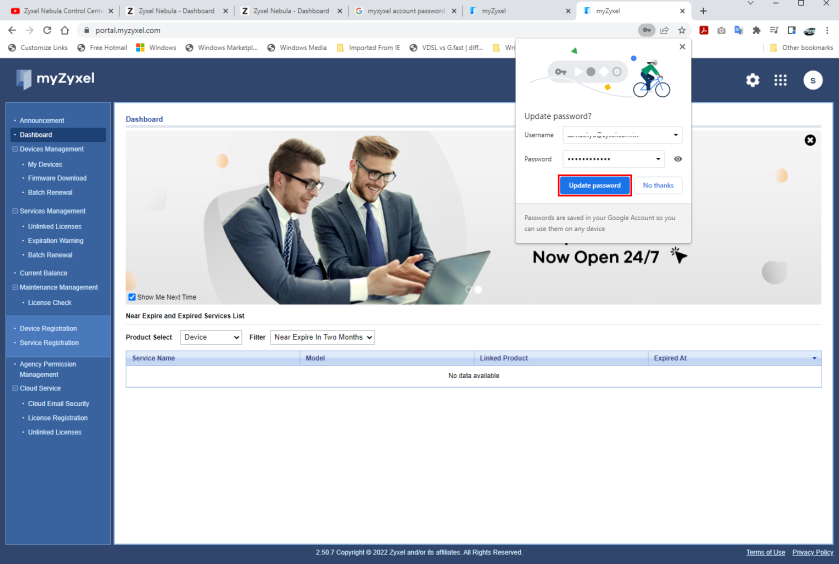Switch to the myzyxel account password tab
839x564 pixels.
[405, 11]
